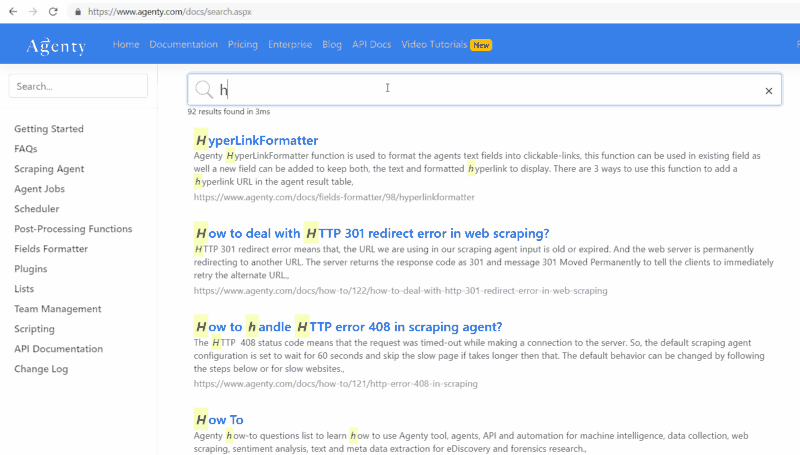Open API Docs in navbar
800x455 pixels.
pos(371,44)
